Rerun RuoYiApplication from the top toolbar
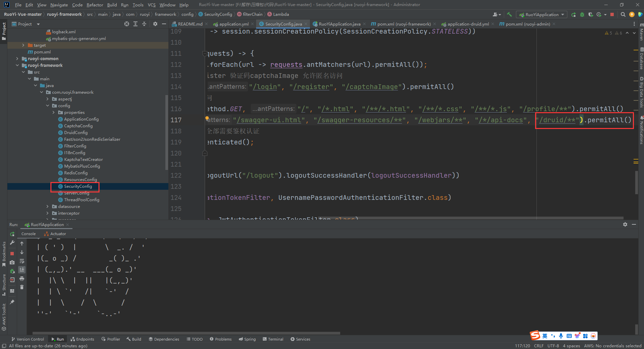 [x=573, y=14]
